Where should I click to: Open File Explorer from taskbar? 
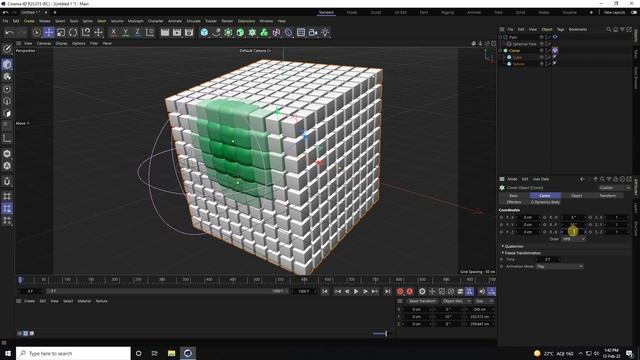[x=171, y=353]
